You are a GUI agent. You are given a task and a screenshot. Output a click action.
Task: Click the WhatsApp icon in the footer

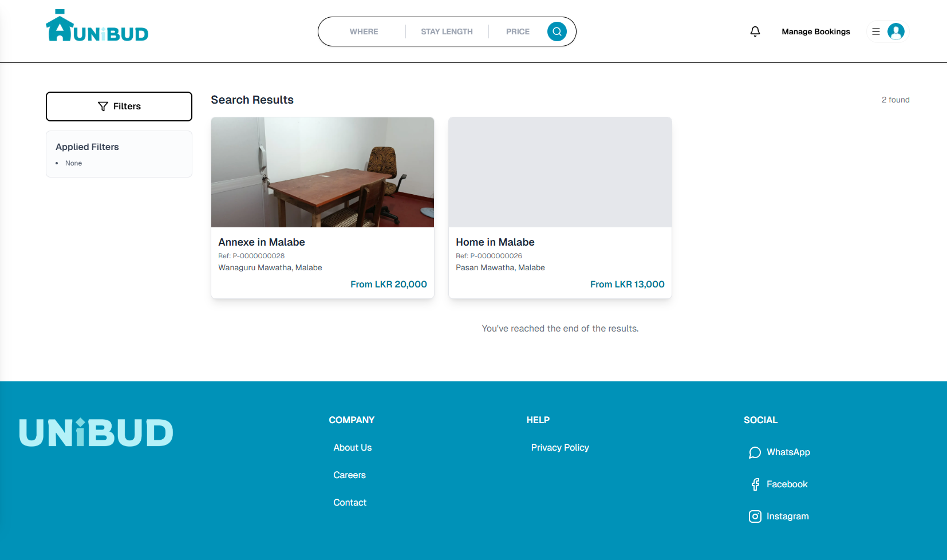pos(755,452)
